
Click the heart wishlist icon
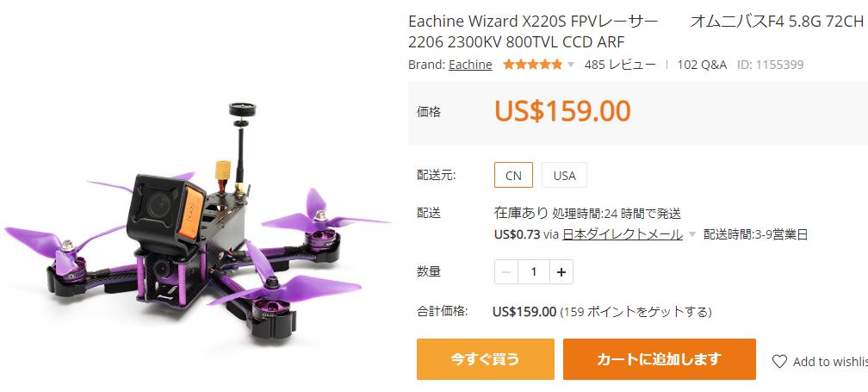[x=779, y=362]
